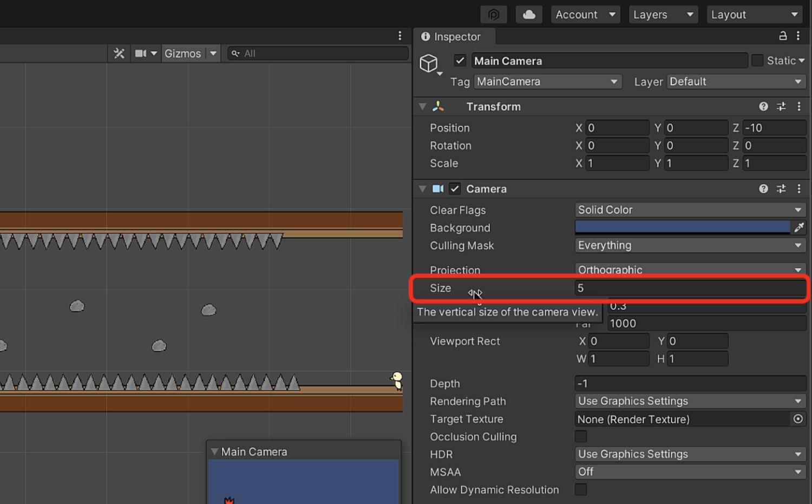
Task: Open the Layers dropdown
Action: [x=663, y=15]
